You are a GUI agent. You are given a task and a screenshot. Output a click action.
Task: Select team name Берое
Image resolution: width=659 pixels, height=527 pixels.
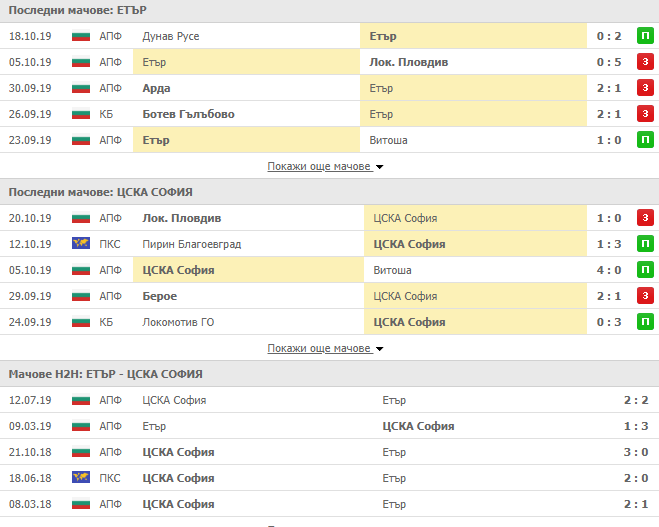click(160, 296)
